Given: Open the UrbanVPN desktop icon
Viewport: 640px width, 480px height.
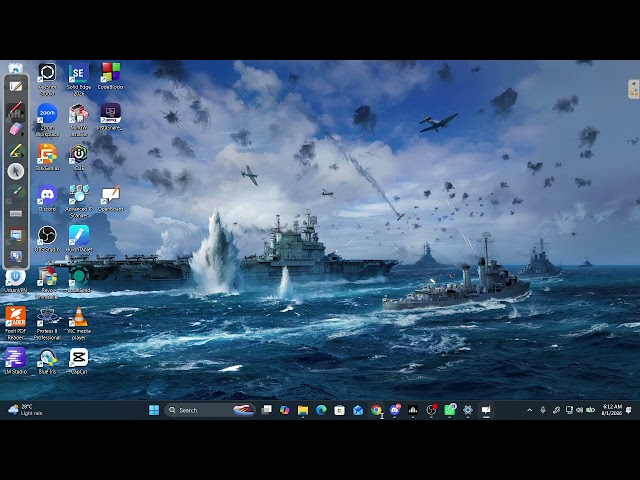Looking at the screenshot, I should coord(16,281).
